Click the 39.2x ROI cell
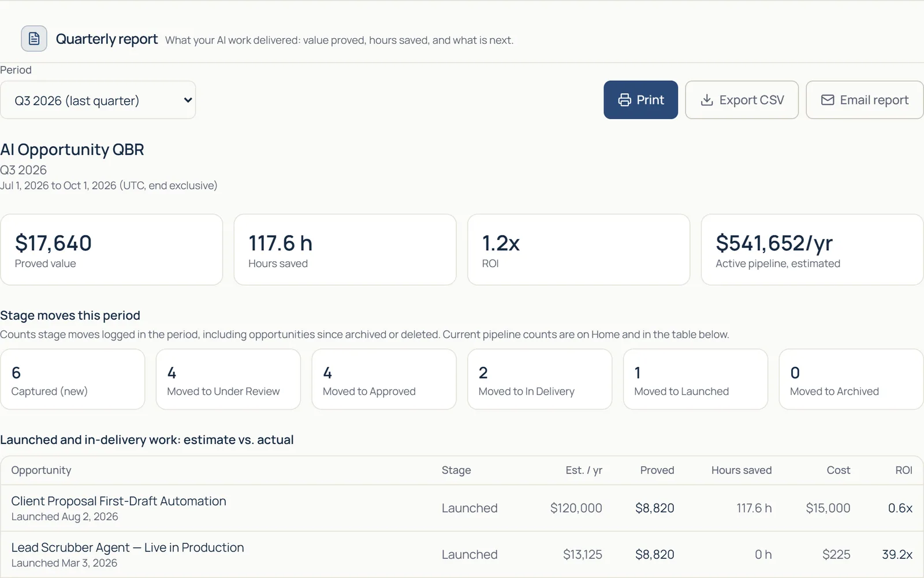The image size is (924, 578). pos(897,554)
